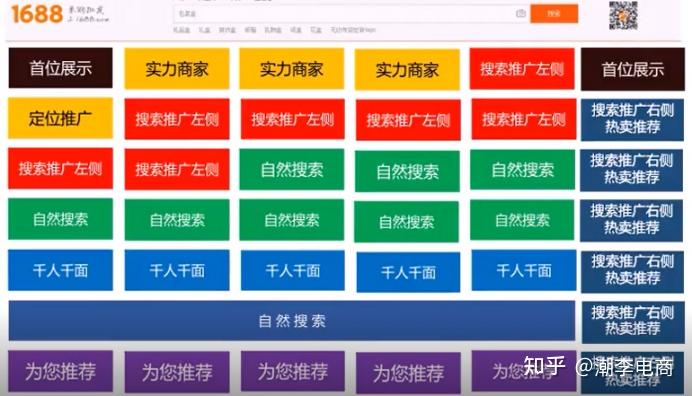This screenshot has height=396, width=692.
Task: Click the wide dark-blue 自然搜索 banner
Action: 292,321
